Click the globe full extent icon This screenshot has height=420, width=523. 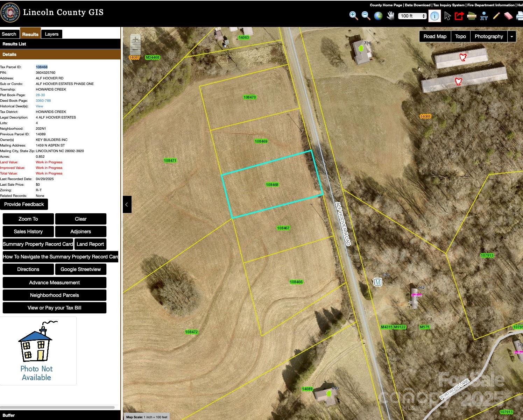click(x=378, y=16)
